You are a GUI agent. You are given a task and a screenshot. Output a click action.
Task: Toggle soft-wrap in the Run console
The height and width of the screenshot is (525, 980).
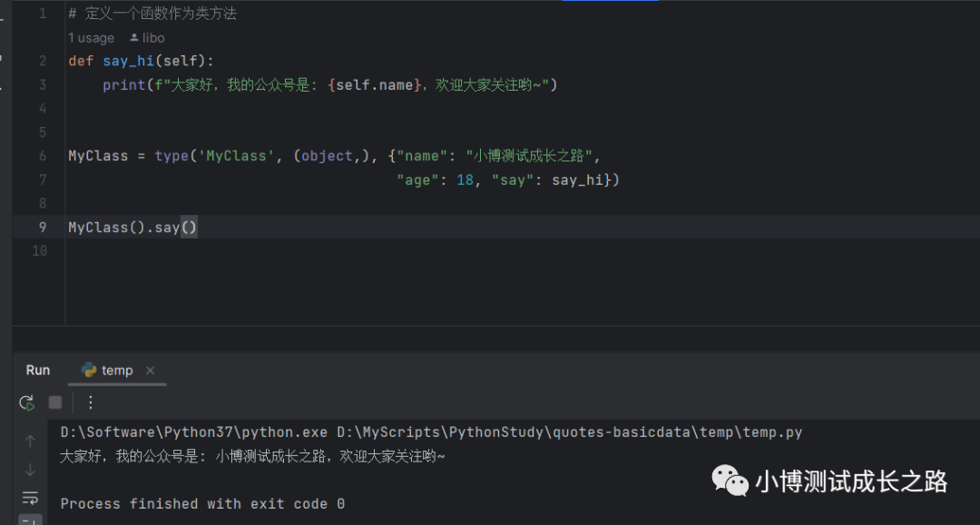tap(30, 497)
